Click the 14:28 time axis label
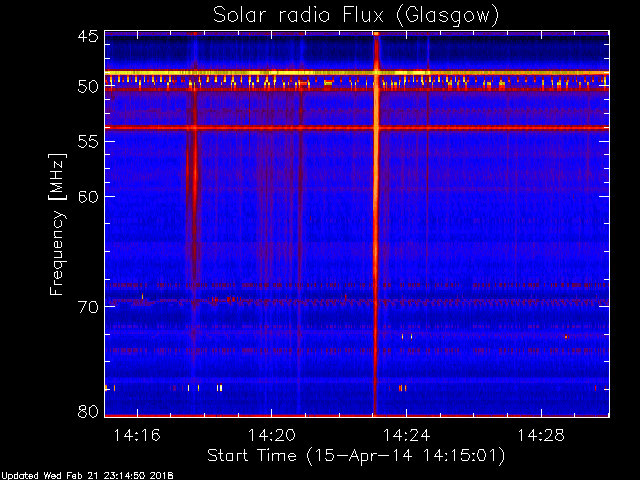 click(541, 435)
